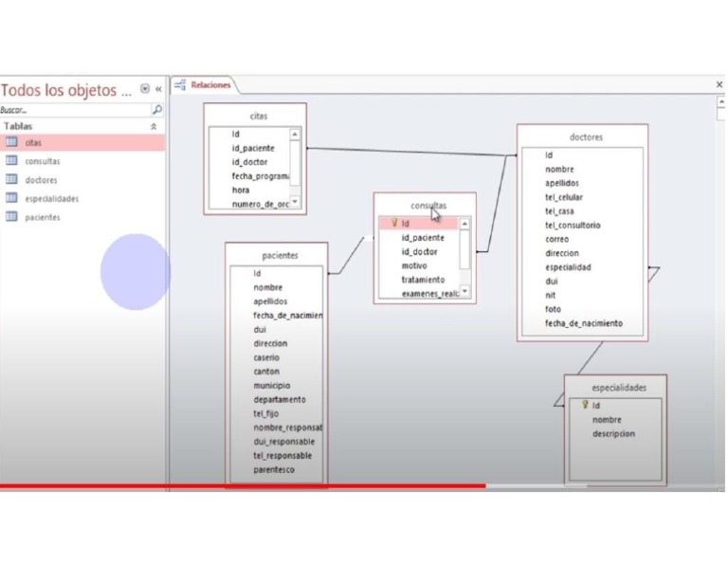Click the search magnifier icon in Buscar box
This screenshot has height=563, width=728.
pyautogui.click(x=157, y=110)
